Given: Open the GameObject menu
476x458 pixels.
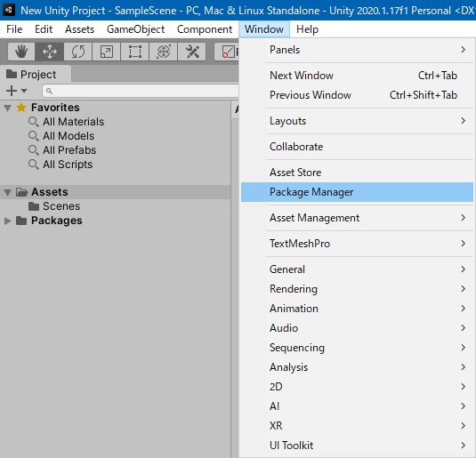Looking at the screenshot, I should click(x=135, y=29).
